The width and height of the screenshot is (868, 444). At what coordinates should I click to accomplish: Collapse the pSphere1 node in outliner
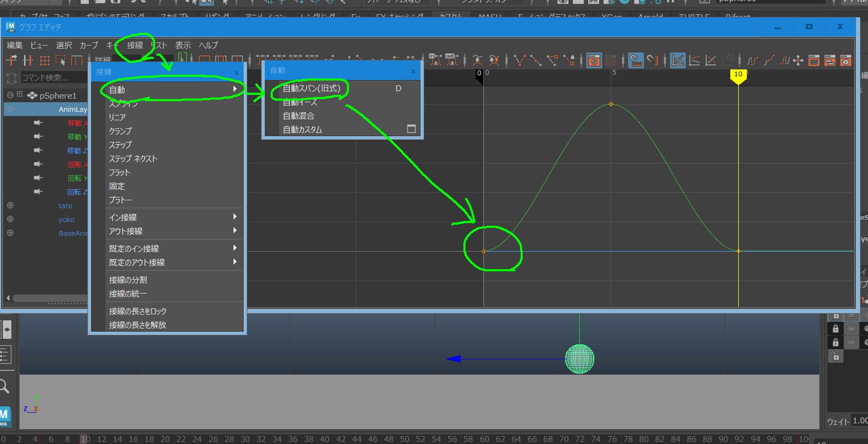[10, 95]
